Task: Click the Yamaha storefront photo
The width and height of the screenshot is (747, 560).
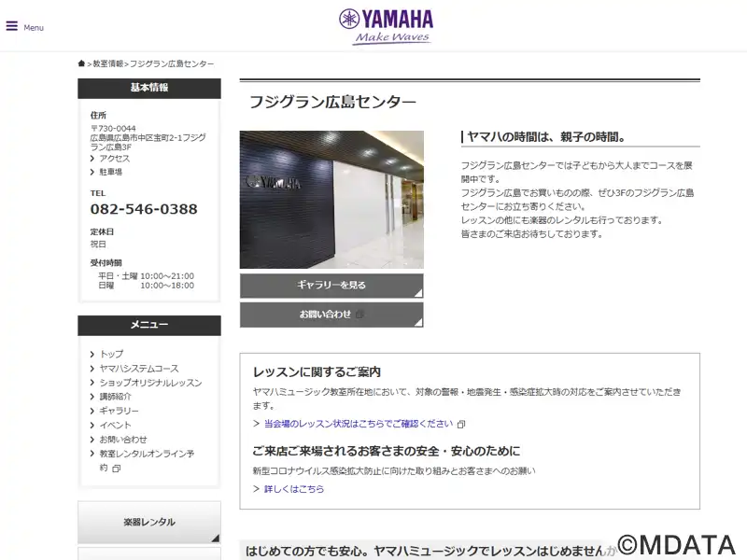Action: (x=331, y=200)
